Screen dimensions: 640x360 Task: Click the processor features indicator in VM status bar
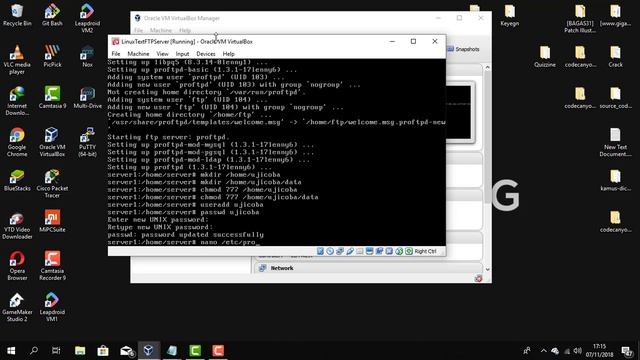(389, 251)
